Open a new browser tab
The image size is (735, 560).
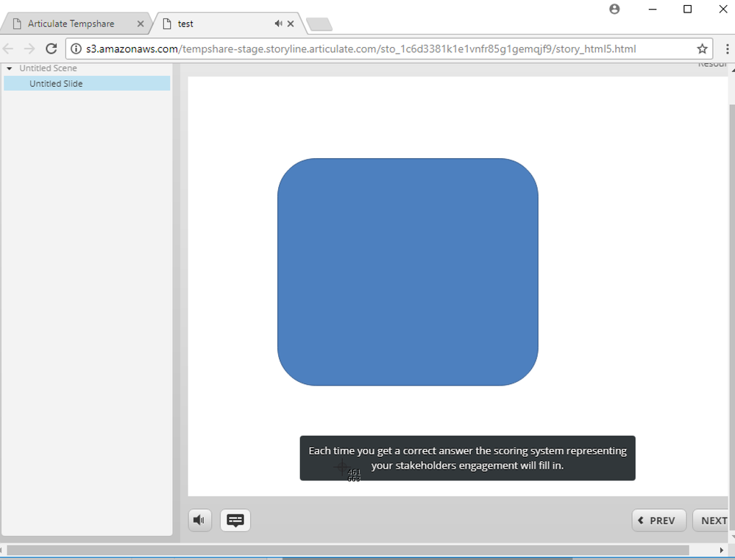click(319, 24)
